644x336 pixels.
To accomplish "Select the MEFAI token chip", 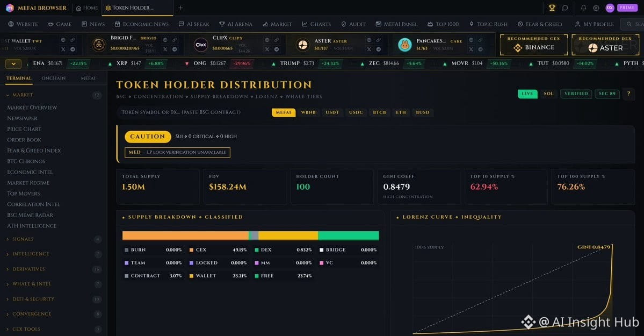I will tap(284, 112).
